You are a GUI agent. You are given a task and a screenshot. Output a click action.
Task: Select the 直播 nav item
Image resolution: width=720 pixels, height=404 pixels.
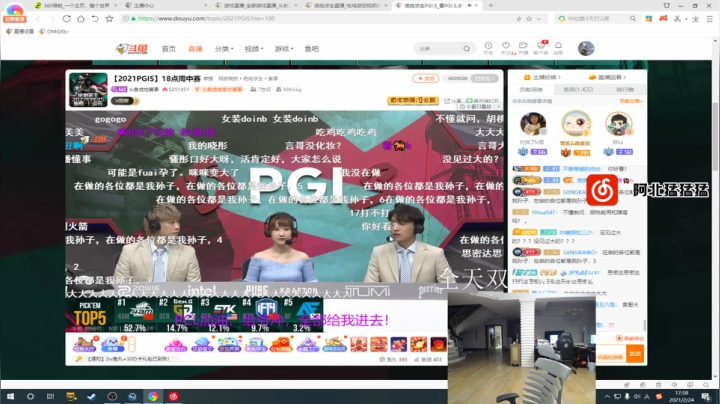[x=195, y=49]
